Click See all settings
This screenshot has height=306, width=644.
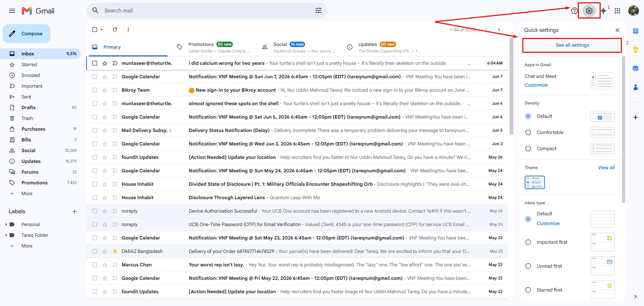[x=572, y=45]
